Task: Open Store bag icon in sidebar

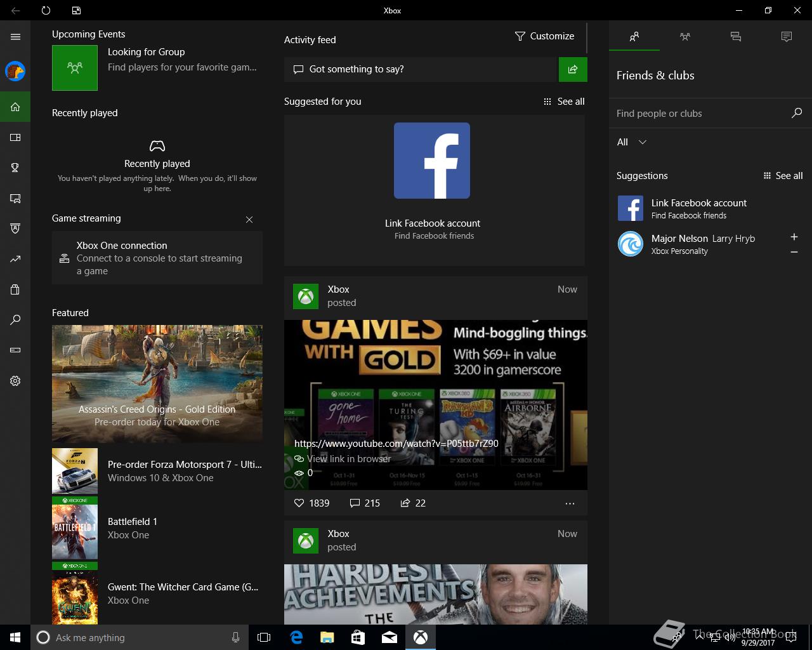Action: tap(15, 289)
